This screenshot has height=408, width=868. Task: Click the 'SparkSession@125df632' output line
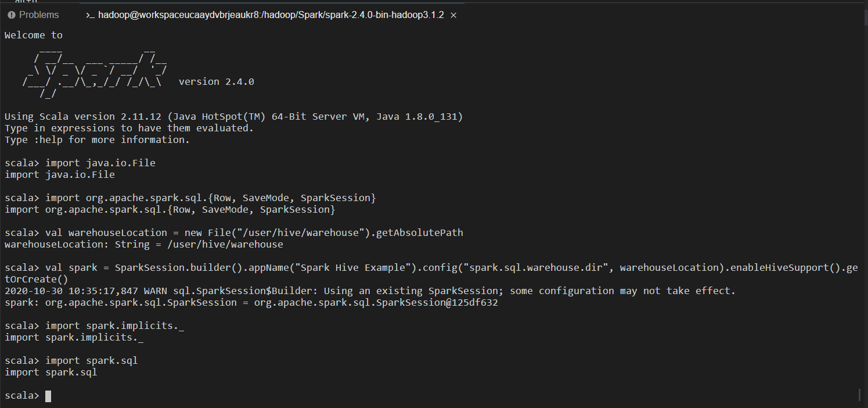pos(251,303)
